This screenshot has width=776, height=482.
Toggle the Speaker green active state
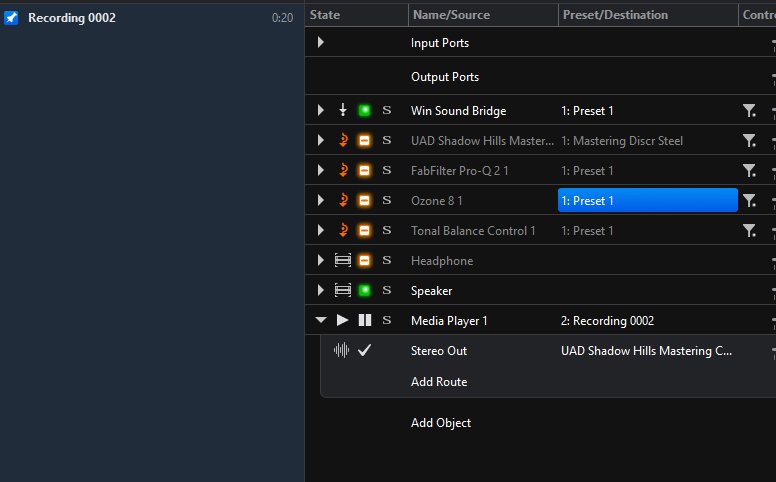(x=364, y=290)
